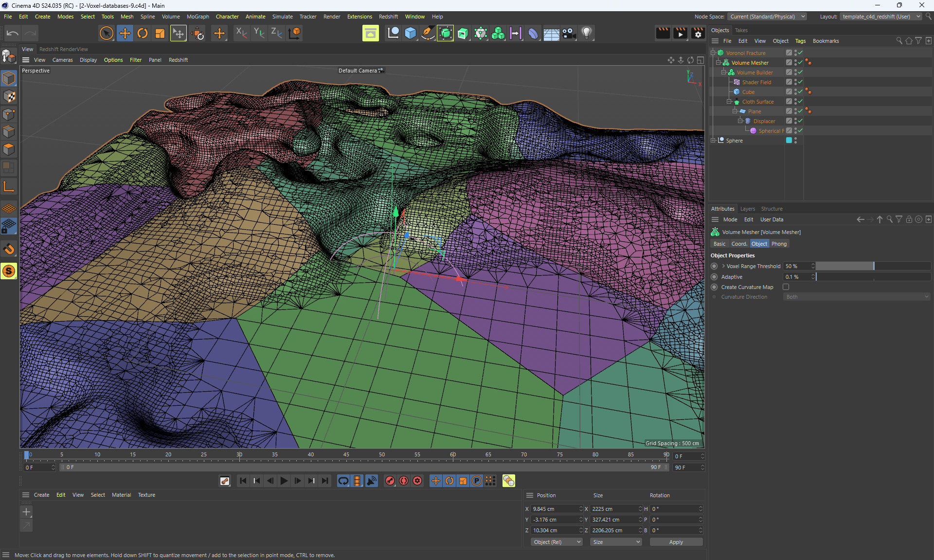
Task: Expand the Voxel Range Threshold arrow
Action: click(x=723, y=266)
